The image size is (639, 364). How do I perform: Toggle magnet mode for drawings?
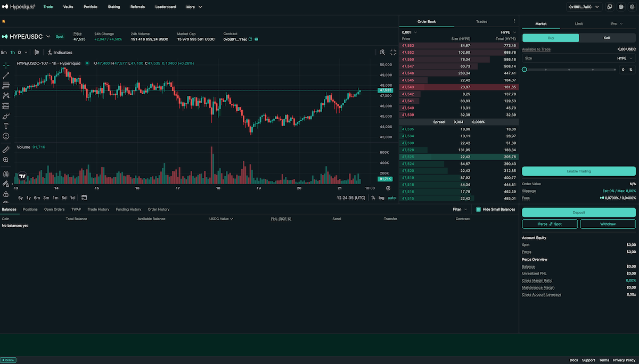pyautogui.click(x=6, y=173)
